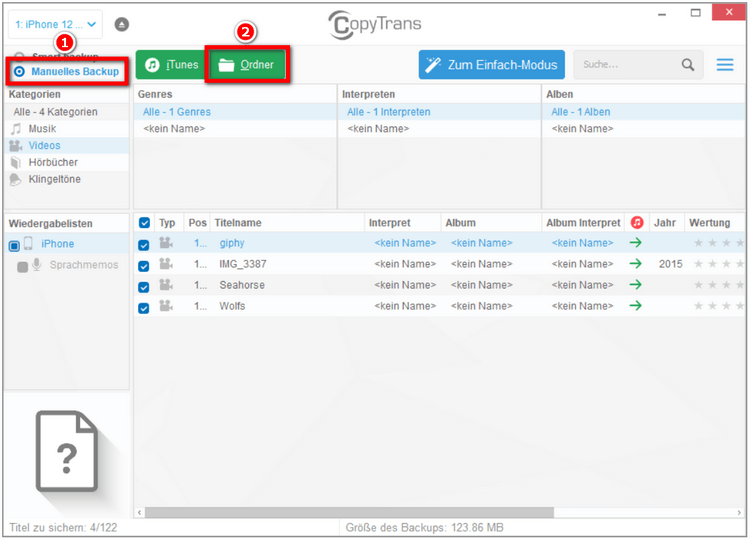Set star rating for Wolfs
Screen dimensions: 750x540
719,306
